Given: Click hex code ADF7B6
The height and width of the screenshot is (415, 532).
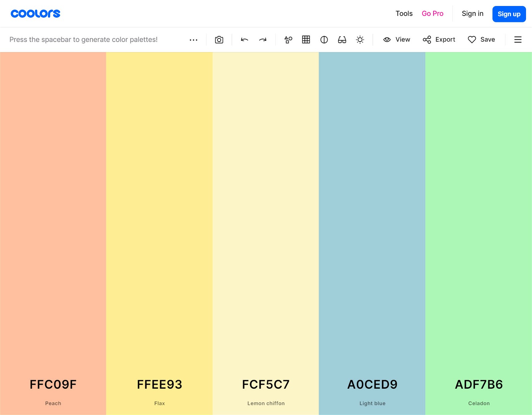Looking at the screenshot, I should 479,384.
